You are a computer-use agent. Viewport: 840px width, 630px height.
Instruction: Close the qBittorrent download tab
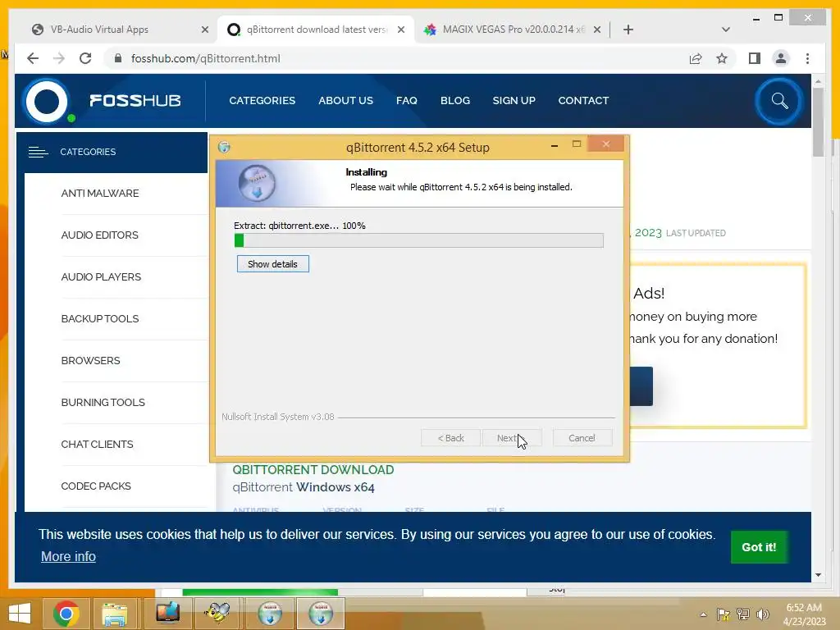400,30
